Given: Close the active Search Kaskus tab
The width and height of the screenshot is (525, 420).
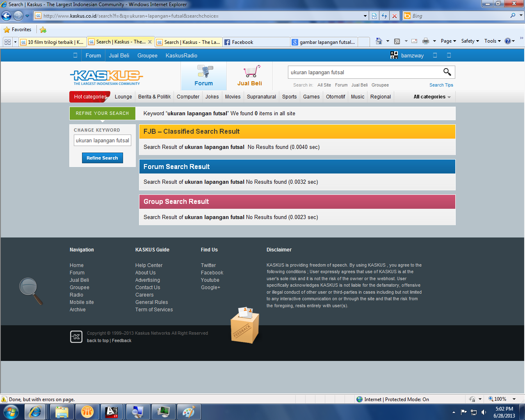Looking at the screenshot, I should tap(150, 42).
